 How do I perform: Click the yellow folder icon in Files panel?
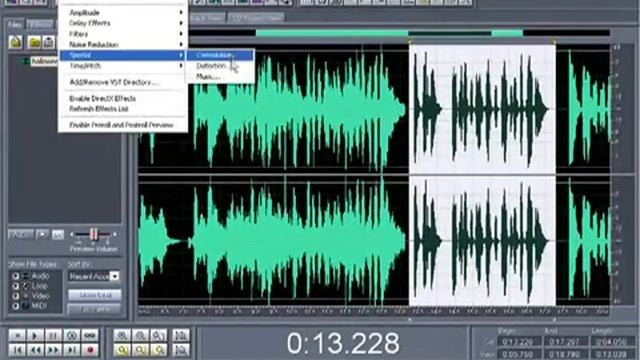coord(34,42)
